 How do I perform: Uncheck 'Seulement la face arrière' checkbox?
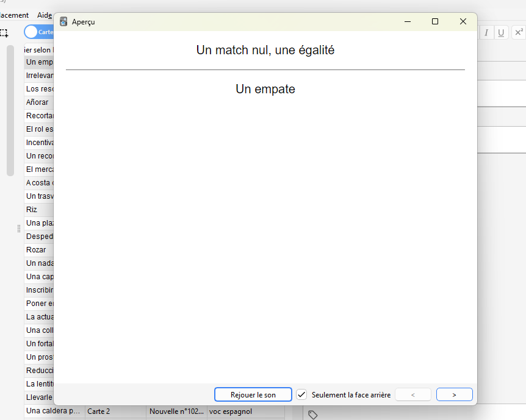(x=301, y=394)
